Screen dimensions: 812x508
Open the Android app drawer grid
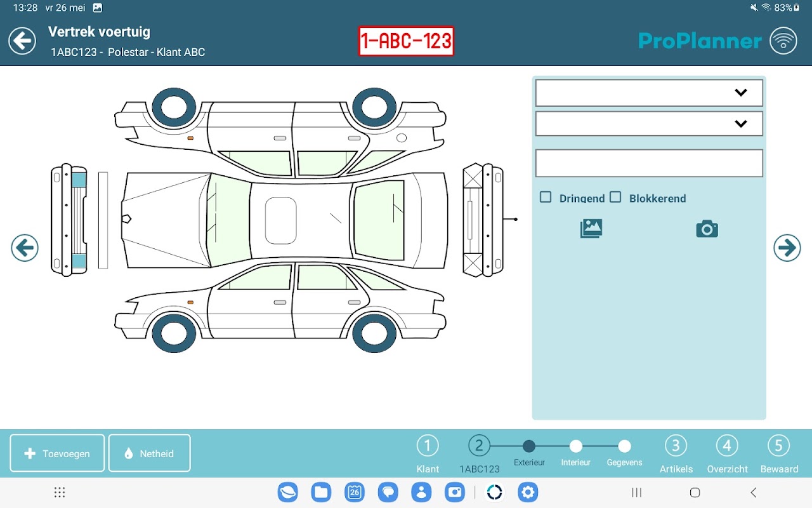[60, 493]
